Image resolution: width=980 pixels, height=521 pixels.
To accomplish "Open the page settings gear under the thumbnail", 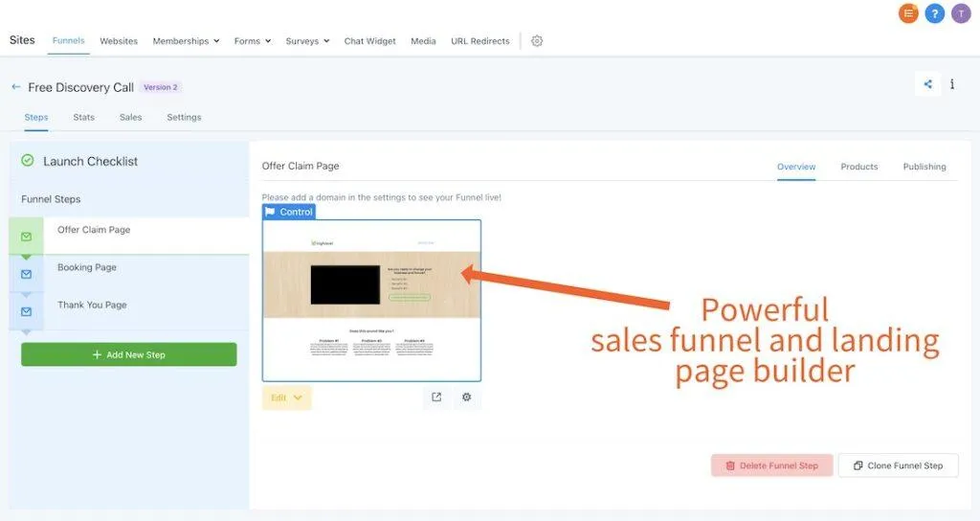I will 466,396.
